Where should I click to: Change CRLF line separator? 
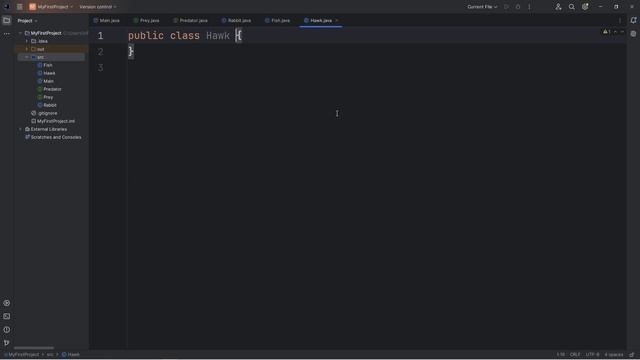575,355
